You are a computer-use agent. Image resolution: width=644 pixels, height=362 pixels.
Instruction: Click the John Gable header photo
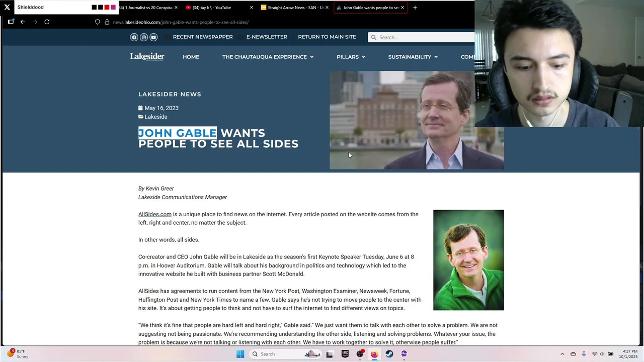point(417,120)
